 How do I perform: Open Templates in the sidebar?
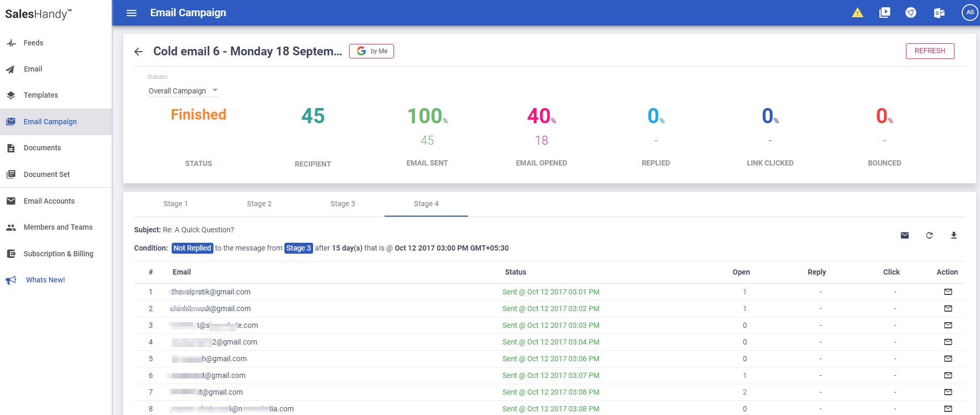click(x=41, y=95)
